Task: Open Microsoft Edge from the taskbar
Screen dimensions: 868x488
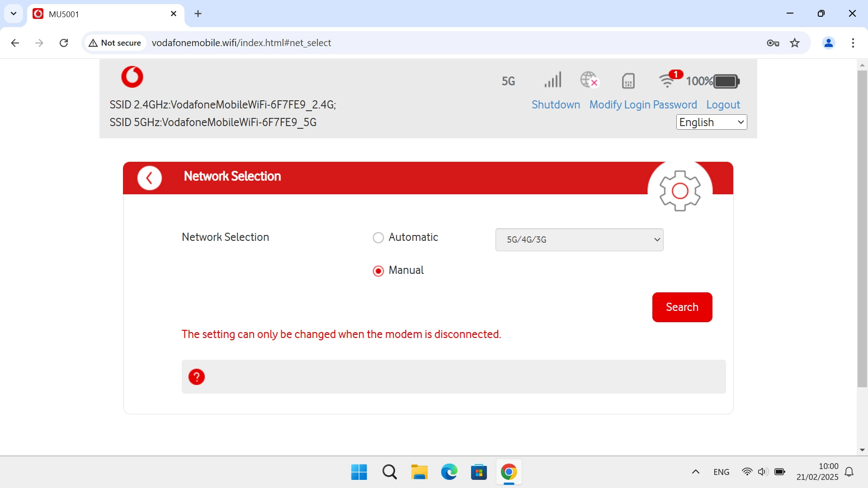Action: pyautogui.click(x=449, y=472)
